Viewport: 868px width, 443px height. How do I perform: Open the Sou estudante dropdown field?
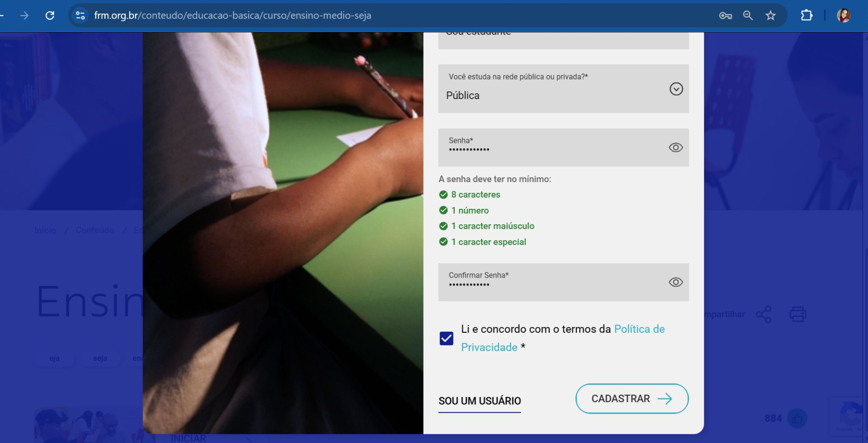[x=563, y=40]
